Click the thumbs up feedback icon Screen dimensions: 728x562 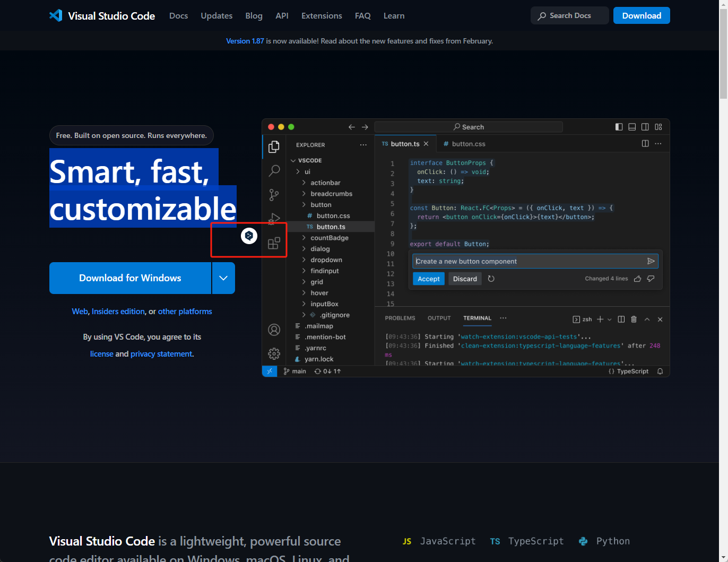637,279
